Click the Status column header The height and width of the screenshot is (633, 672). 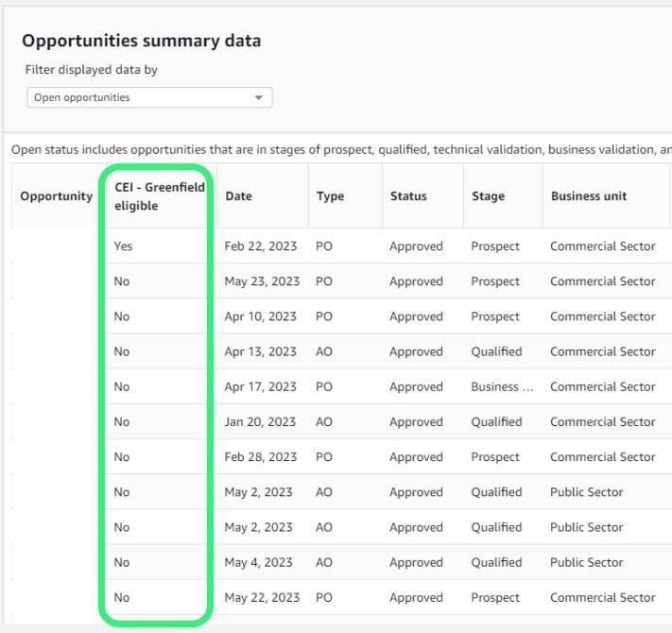point(408,197)
